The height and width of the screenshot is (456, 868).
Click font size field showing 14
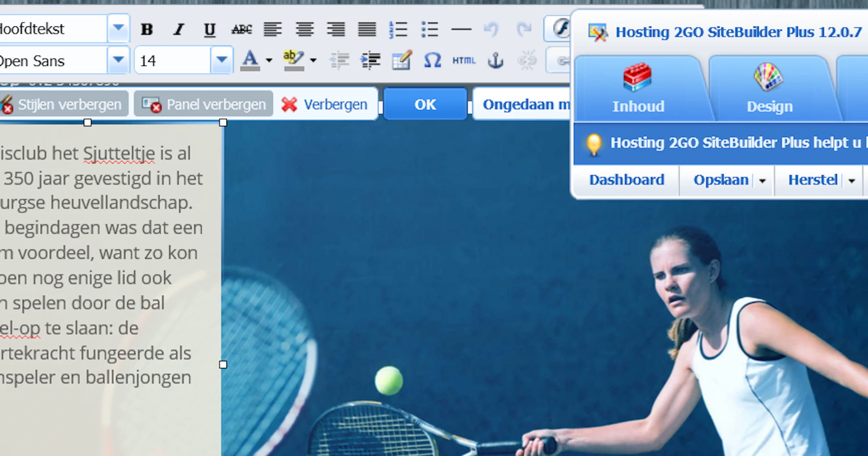[x=173, y=60]
